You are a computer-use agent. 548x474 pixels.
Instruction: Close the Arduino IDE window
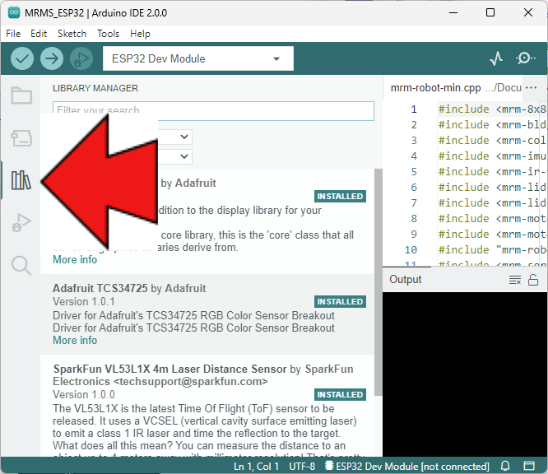pos(528,13)
